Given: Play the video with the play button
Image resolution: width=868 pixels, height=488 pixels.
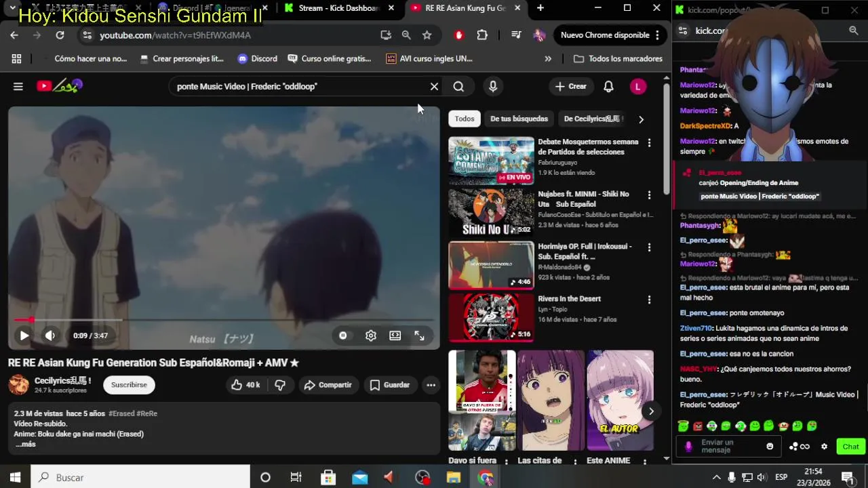Looking at the screenshot, I should tap(24, 335).
